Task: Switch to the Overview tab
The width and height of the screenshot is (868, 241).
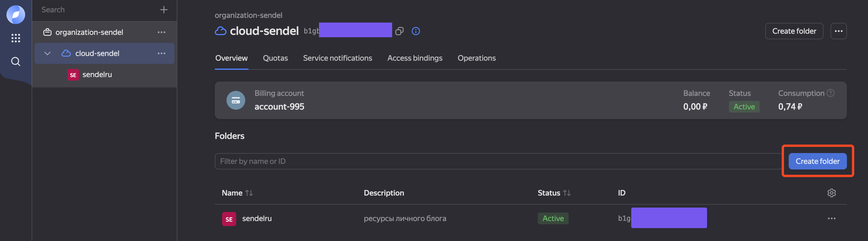Action: [231, 58]
